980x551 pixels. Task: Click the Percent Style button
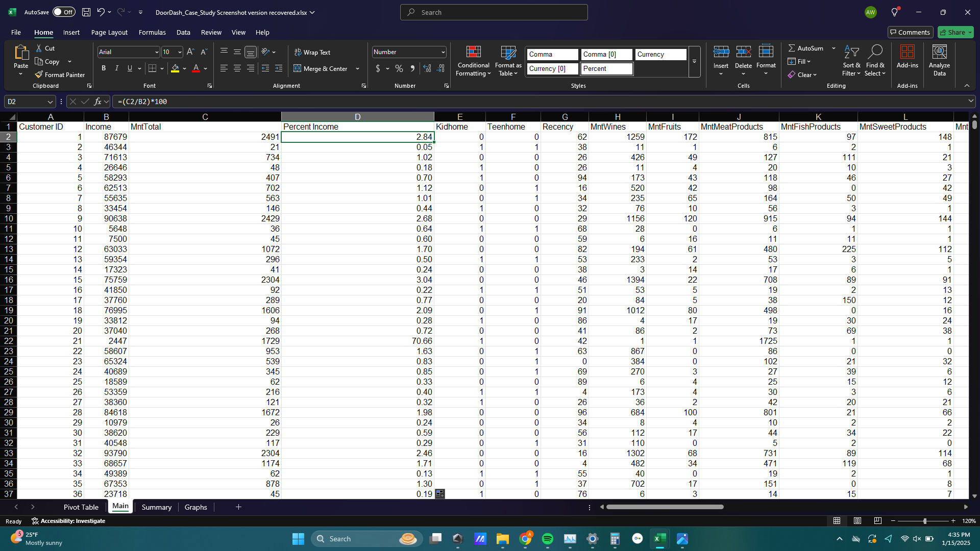(x=399, y=68)
